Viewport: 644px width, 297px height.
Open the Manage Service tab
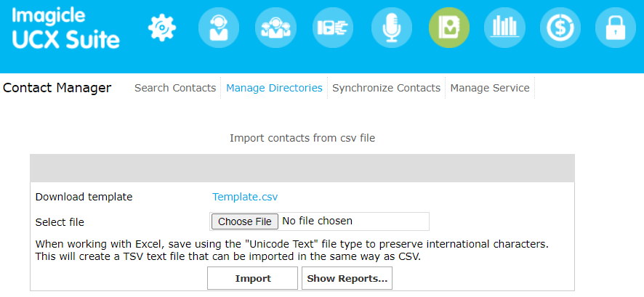tap(490, 88)
